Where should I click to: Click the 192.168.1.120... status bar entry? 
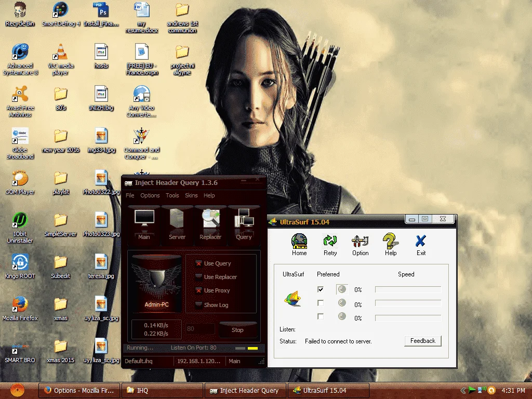199,361
